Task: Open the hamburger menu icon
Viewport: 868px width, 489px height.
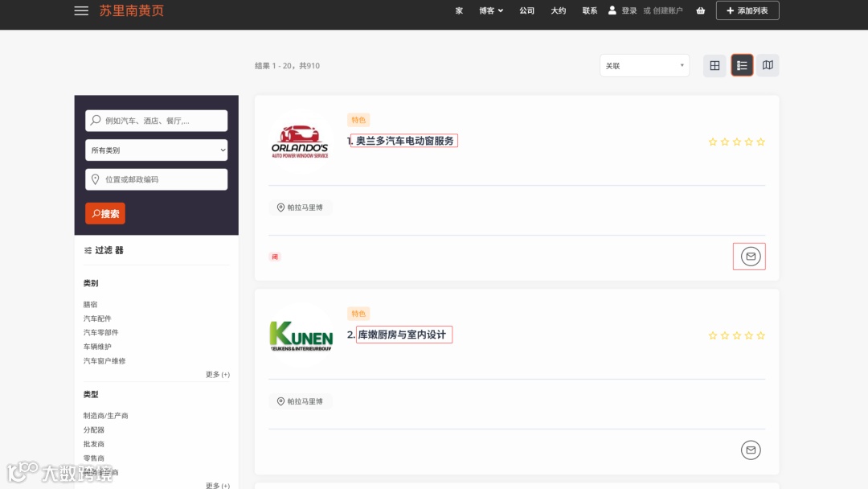Action: (x=81, y=10)
